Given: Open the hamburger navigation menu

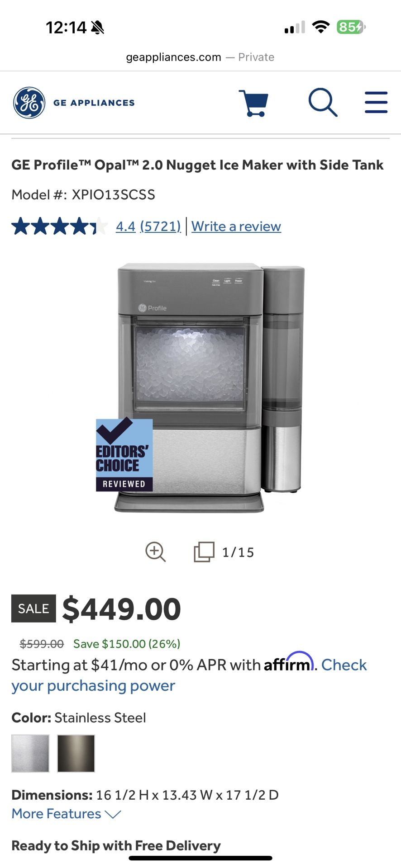Looking at the screenshot, I should click(x=376, y=102).
